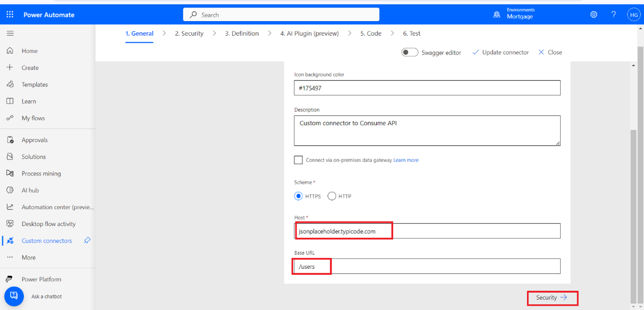Check Connect via on-premises data gateway

(x=298, y=160)
